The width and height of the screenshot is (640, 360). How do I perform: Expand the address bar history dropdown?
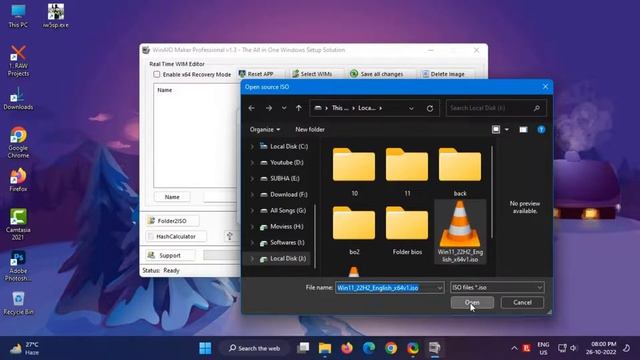(x=411, y=108)
